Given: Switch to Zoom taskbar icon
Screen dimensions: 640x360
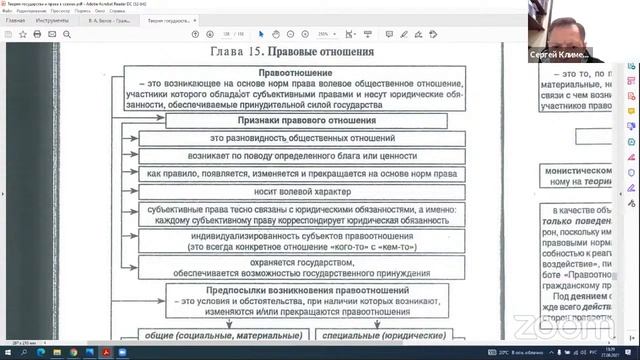Looking at the screenshot, I should click(x=122, y=352).
